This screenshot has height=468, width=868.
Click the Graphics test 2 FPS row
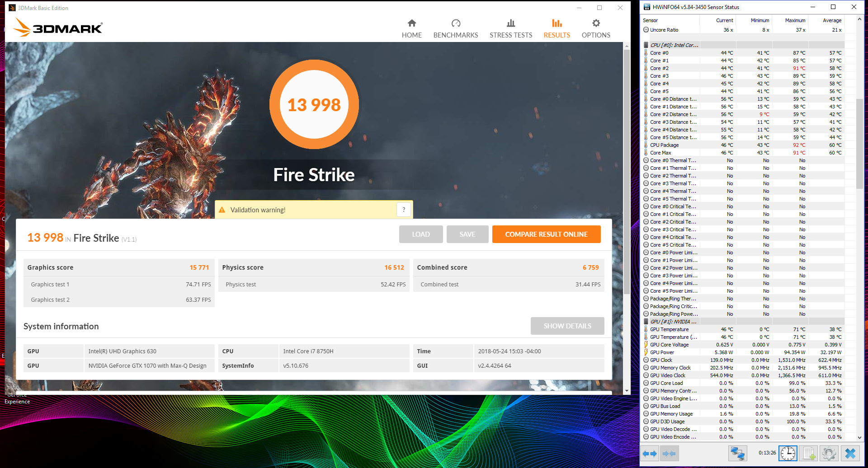119,300
